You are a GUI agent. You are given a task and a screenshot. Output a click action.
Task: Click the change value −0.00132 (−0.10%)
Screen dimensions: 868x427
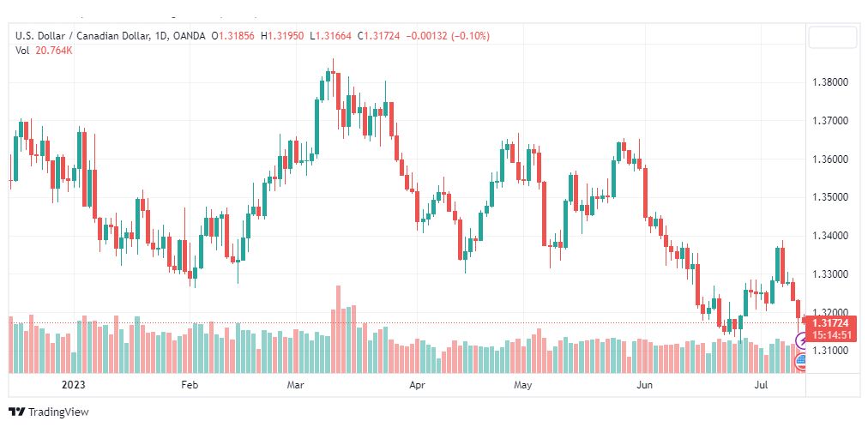[448, 36]
